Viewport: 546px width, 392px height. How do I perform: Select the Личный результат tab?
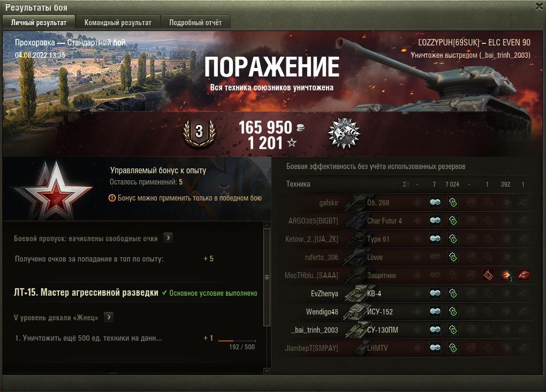coord(39,22)
